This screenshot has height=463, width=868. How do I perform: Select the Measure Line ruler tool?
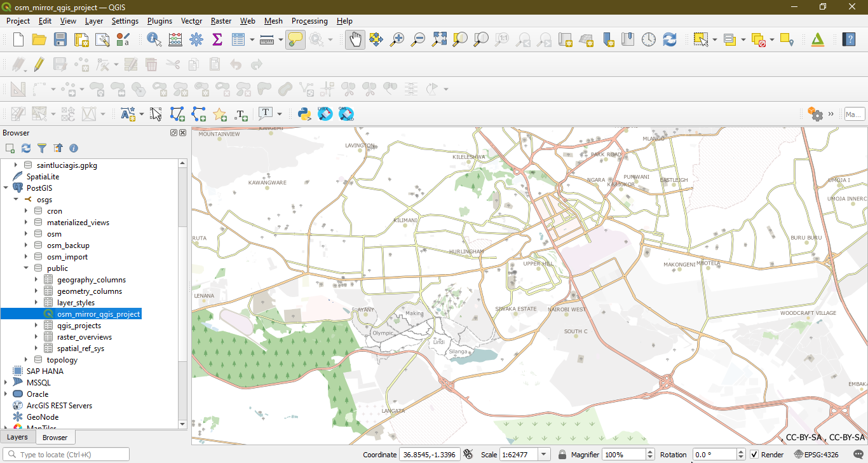(x=267, y=39)
